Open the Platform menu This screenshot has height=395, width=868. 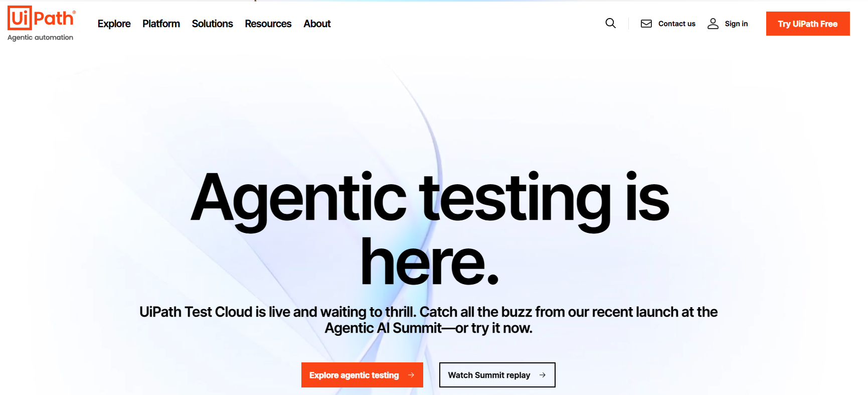[161, 24]
